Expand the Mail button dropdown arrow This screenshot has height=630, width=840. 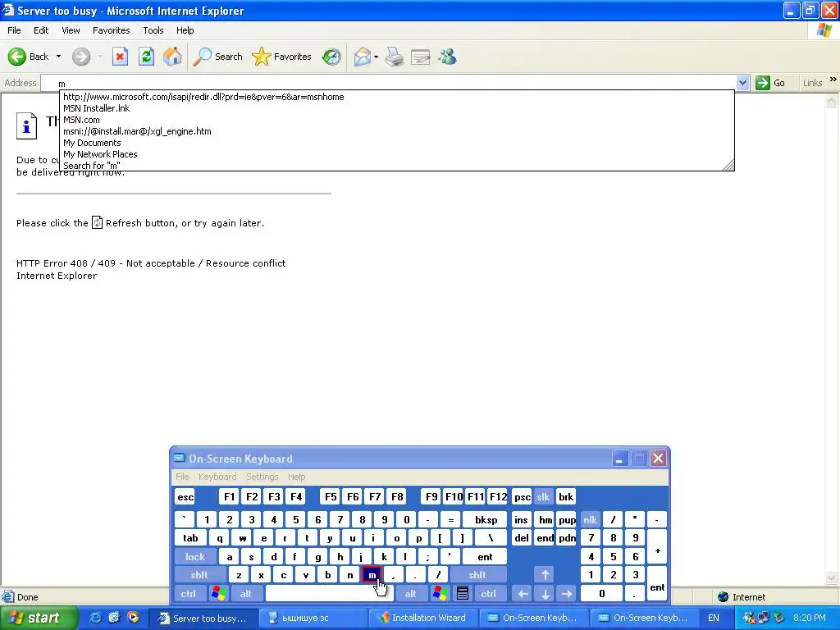point(376,57)
